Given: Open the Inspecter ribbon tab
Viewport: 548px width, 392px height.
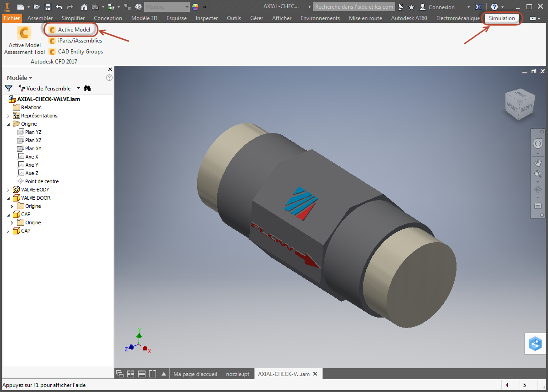Looking at the screenshot, I should click(207, 18).
